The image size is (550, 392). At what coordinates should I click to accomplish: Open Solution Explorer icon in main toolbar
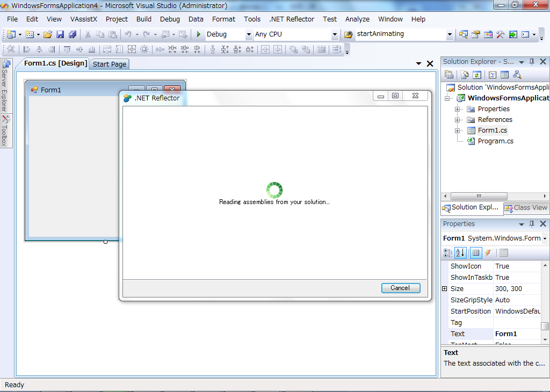pos(464,34)
